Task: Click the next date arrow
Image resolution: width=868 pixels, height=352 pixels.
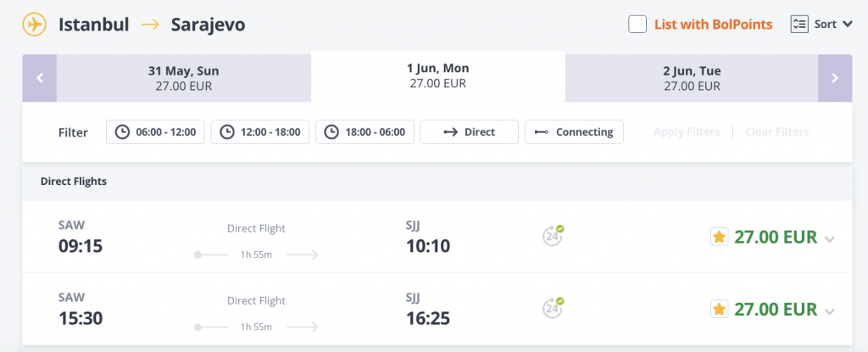Action: coord(835,78)
